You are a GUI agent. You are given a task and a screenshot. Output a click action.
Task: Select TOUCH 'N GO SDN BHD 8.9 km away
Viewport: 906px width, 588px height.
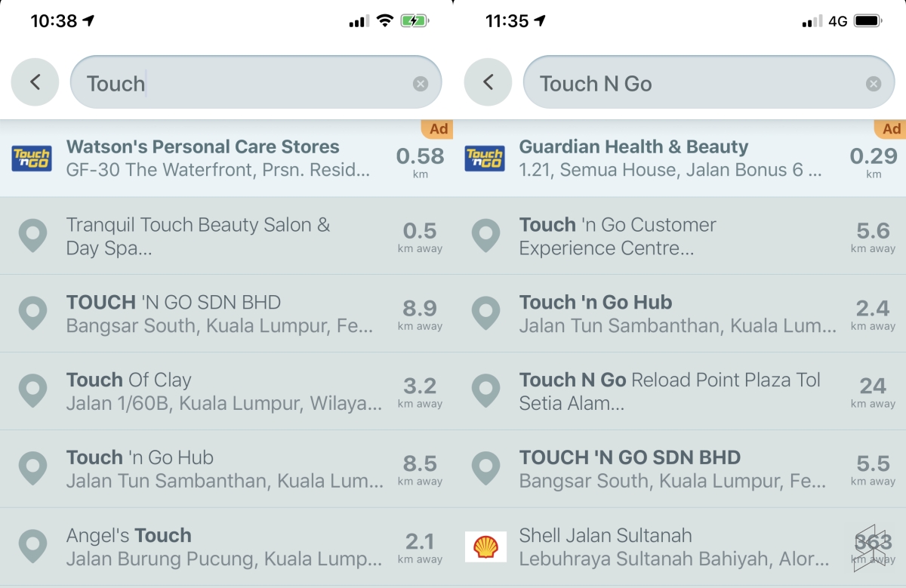(x=219, y=314)
